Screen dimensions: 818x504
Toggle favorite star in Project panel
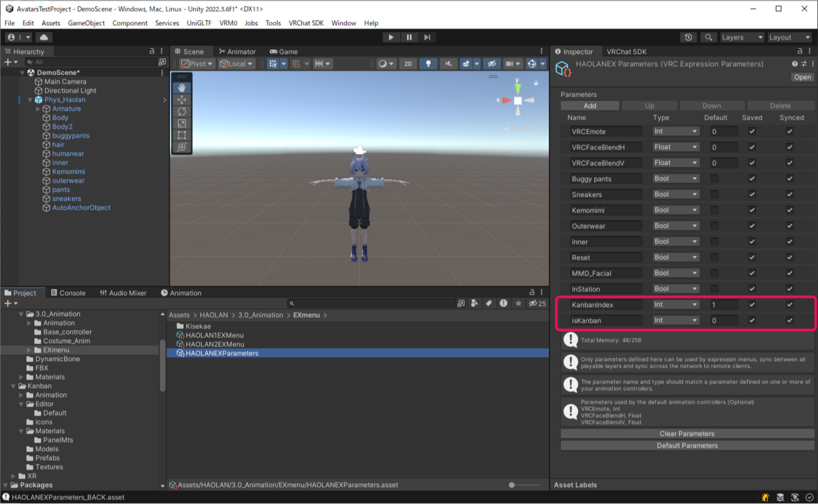(x=519, y=303)
